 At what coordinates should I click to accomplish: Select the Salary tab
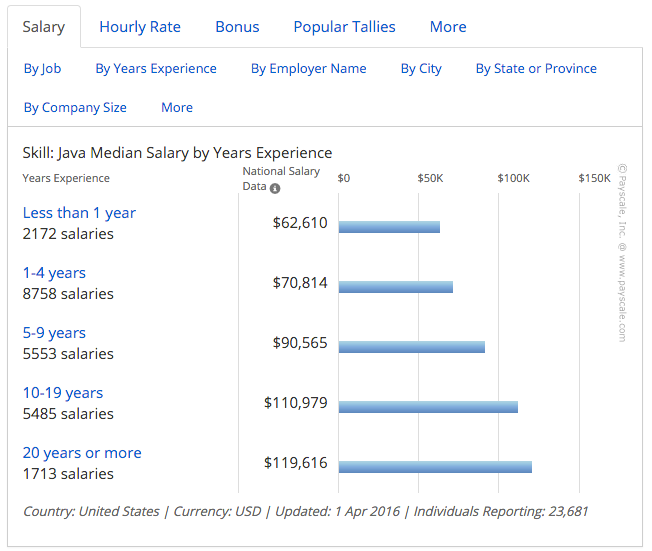pos(44,27)
